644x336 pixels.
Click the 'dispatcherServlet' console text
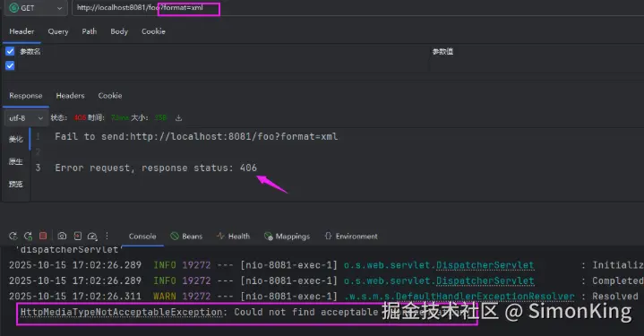coord(69,250)
